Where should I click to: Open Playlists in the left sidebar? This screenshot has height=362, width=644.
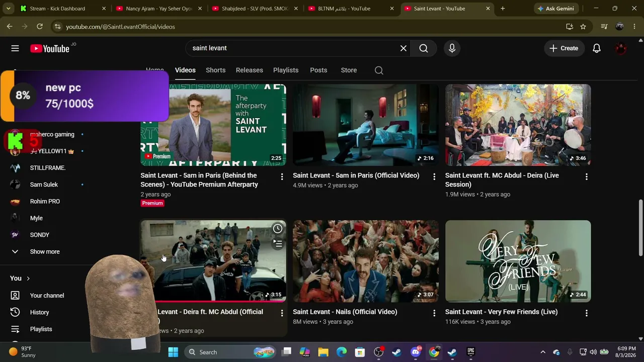41,329
